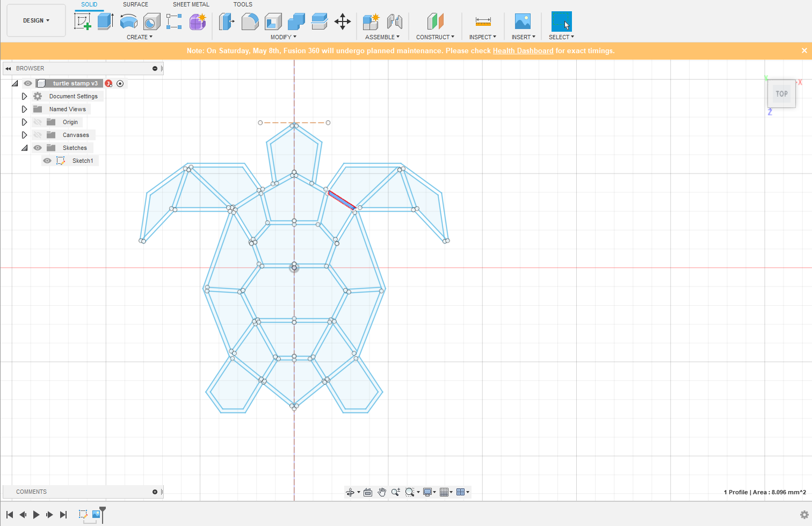Switch to the SOLID tab
The width and height of the screenshot is (812, 526).
pos(89,4)
